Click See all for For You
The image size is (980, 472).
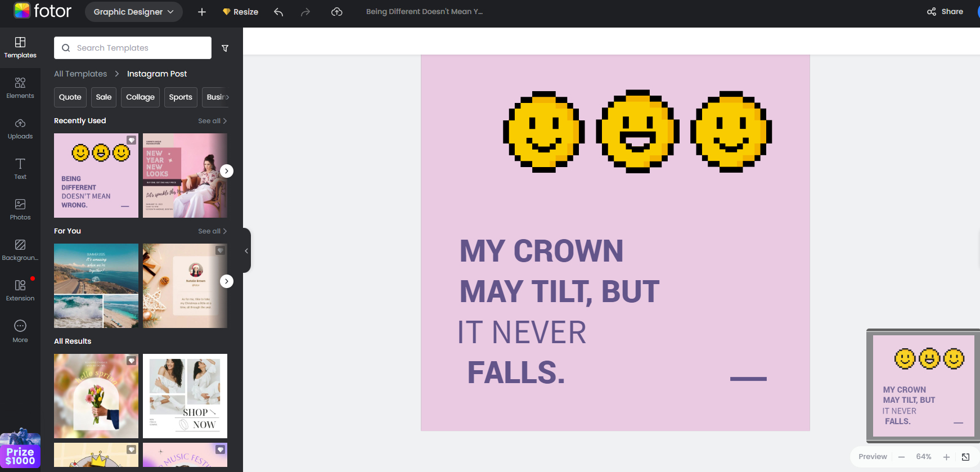click(212, 231)
